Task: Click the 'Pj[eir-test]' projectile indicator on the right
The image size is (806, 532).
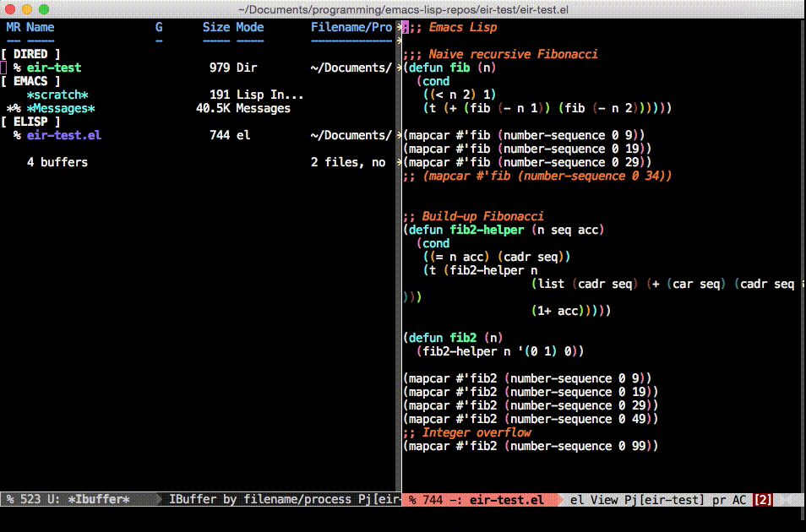Action: (x=665, y=500)
